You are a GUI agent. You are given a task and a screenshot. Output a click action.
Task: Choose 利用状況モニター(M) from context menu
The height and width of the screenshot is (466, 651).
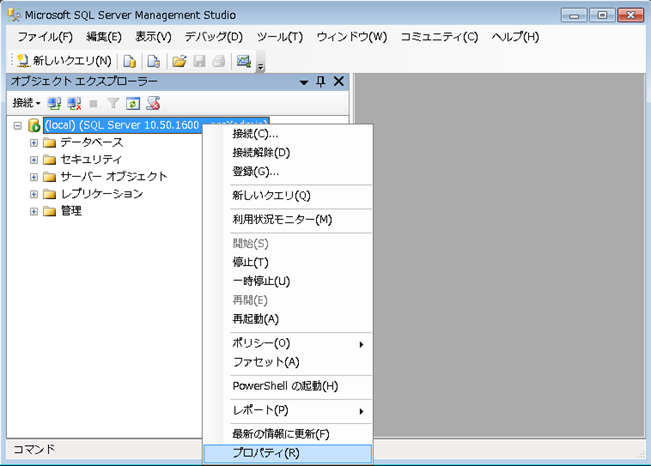(x=288, y=219)
